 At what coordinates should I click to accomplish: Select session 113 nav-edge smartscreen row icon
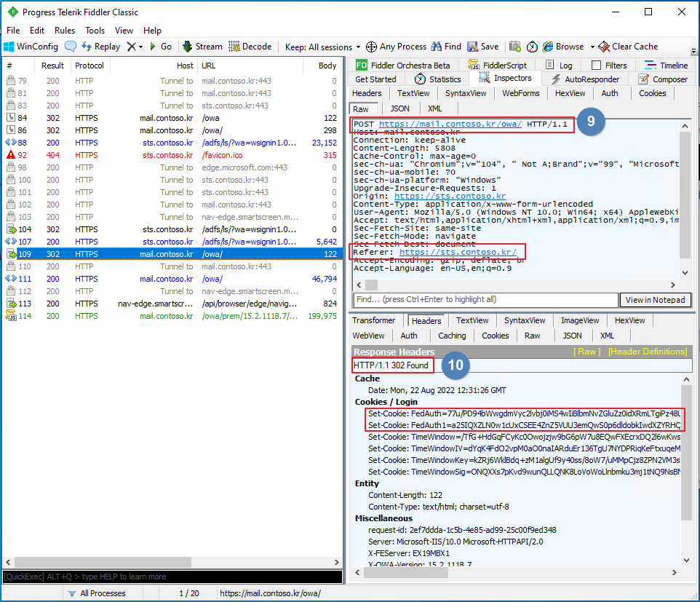[x=11, y=304]
